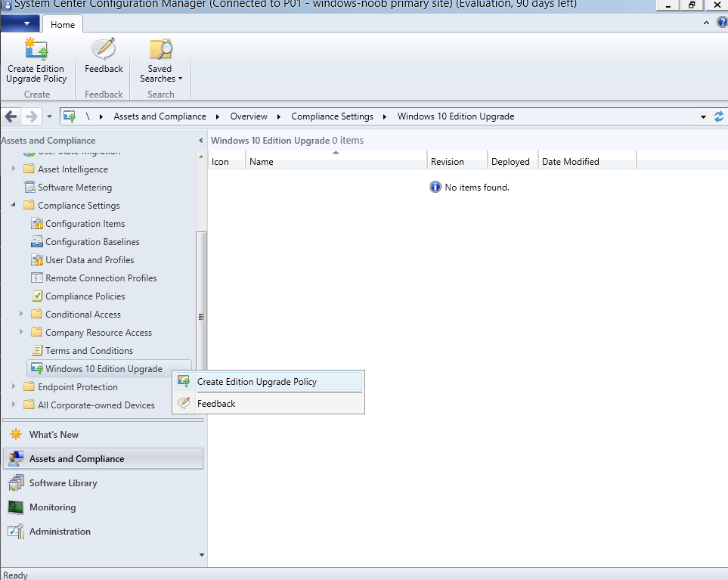
Task: Expand the Asset Intelligence tree node
Action: pos(14,169)
